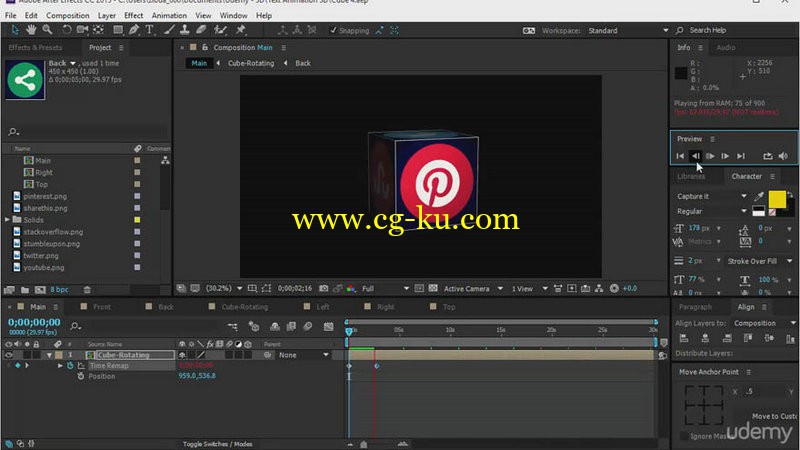Click Cube-Rotating in composition breadcrumb
Image resolution: width=800 pixels, height=450 pixels.
point(251,63)
